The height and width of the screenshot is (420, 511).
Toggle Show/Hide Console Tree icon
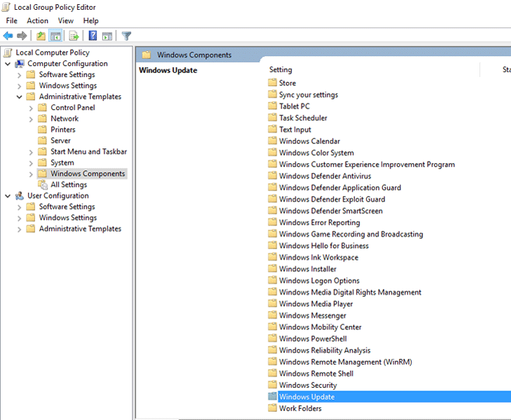click(55, 36)
